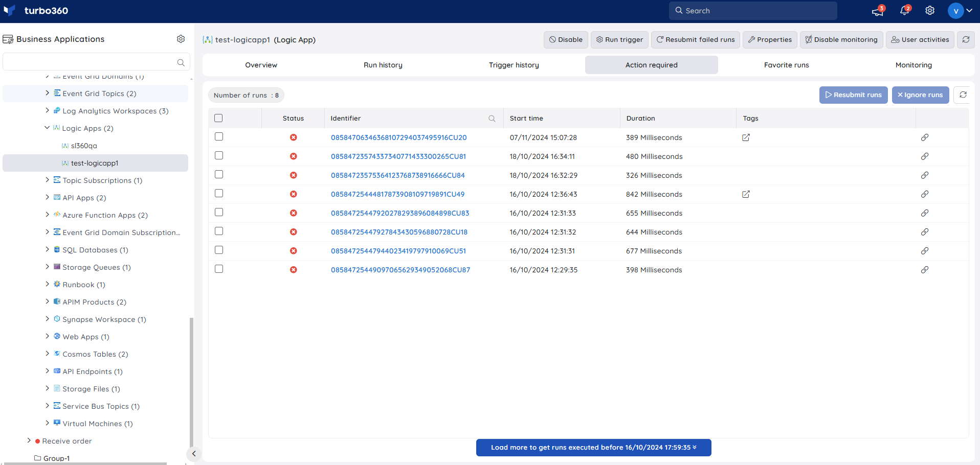The width and height of the screenshot is (980, 465).
Task: Open User activities
Action: 920,39
